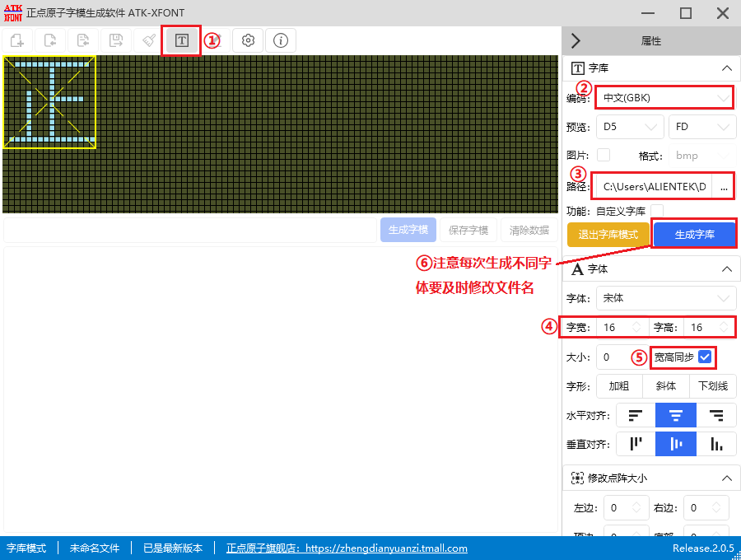Click the font library mode T icon
Viewport: 741px width, 560px height.
point(182,40)
